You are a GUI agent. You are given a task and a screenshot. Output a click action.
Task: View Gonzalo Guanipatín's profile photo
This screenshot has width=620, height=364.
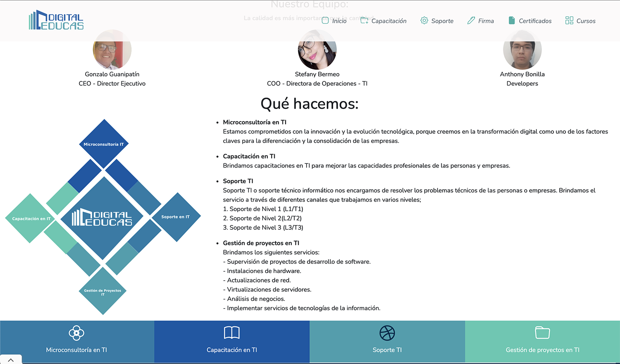coord(112,50)
